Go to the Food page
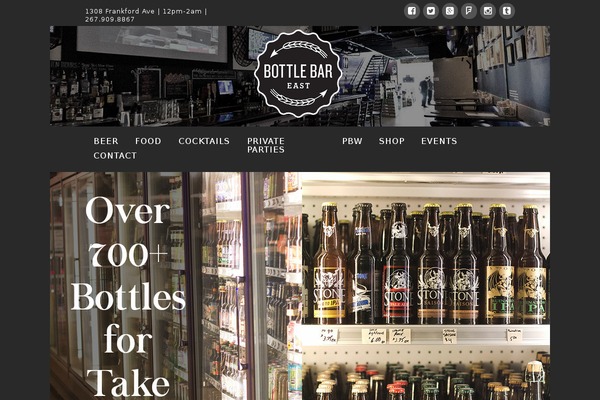The image size is (600, 400). (x=148, y=141)
